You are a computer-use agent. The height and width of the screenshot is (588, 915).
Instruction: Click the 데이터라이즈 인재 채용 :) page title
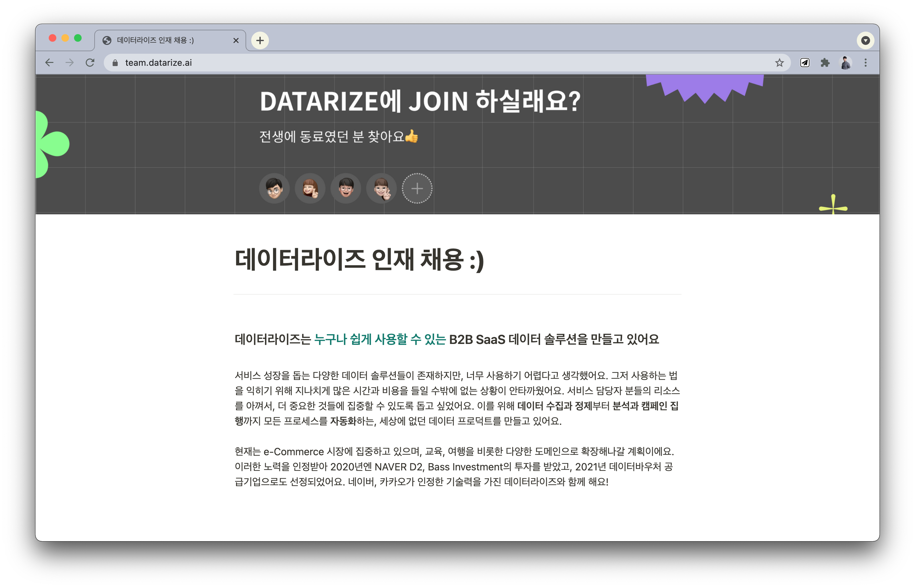359,260
